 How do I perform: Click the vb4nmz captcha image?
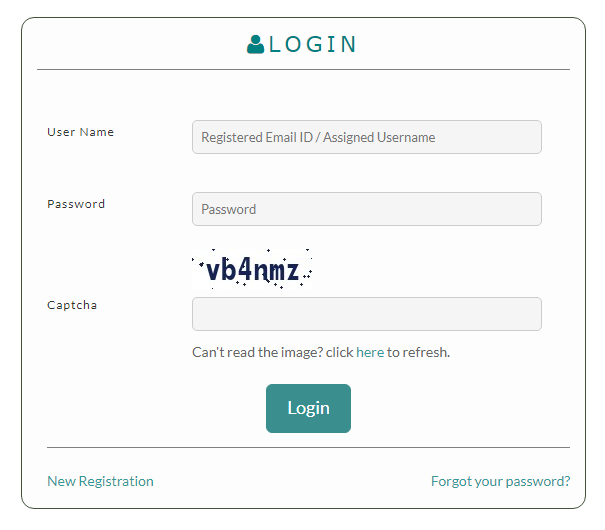(252, 270)
